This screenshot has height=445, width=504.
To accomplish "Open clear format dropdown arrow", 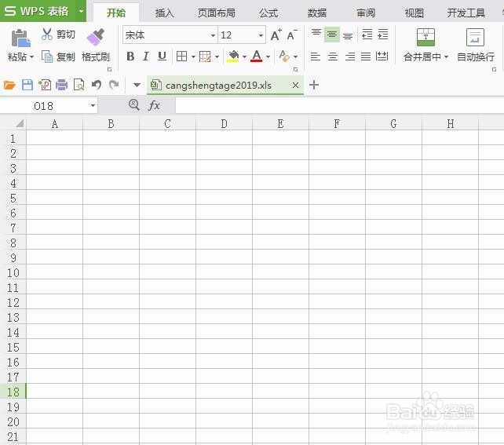I will tap(295, 57).
